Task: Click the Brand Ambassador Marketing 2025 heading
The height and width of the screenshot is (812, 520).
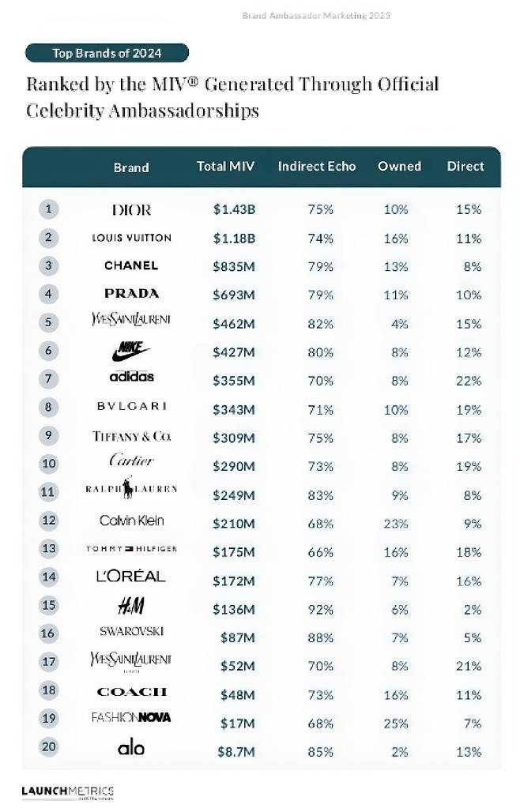Action: point(315,16)
